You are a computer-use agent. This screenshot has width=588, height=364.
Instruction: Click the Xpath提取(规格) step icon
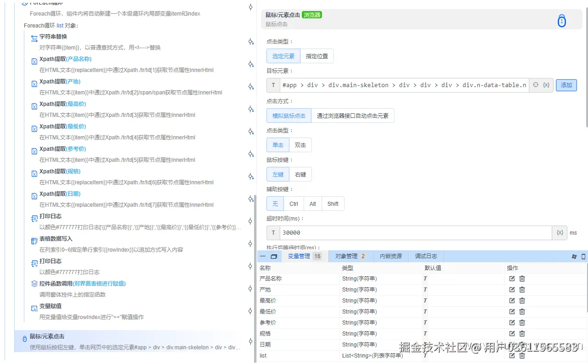[34, 173]
